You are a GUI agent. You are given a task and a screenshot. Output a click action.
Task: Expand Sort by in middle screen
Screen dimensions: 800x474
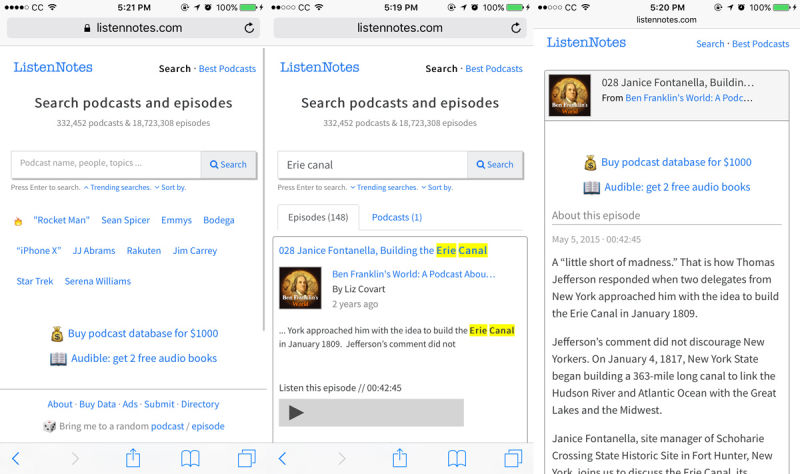point(437,187)
